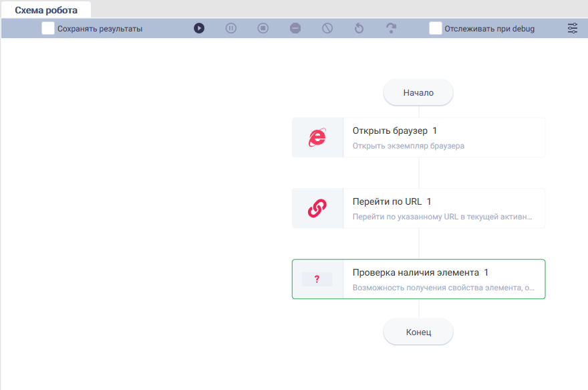Click the red chain link icon
Viewport: 588px width, 390px height.
tap(317, 208)
